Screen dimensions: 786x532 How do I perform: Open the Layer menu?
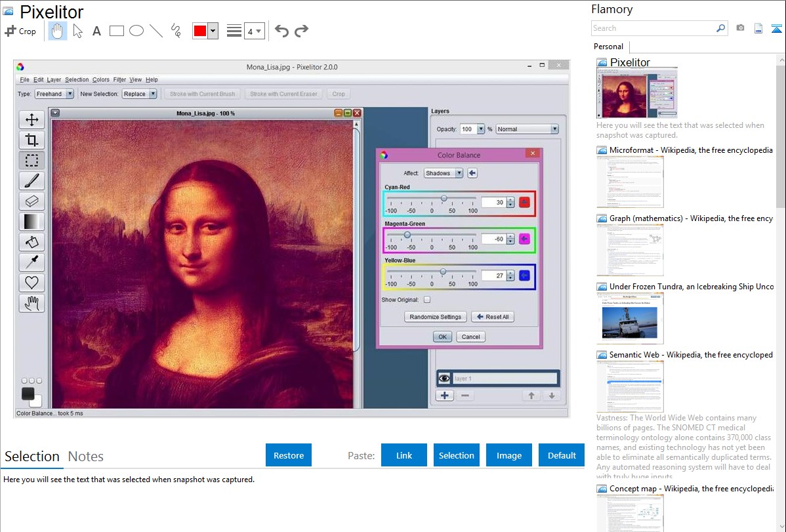pyautogui.click(x=54, y=80)
